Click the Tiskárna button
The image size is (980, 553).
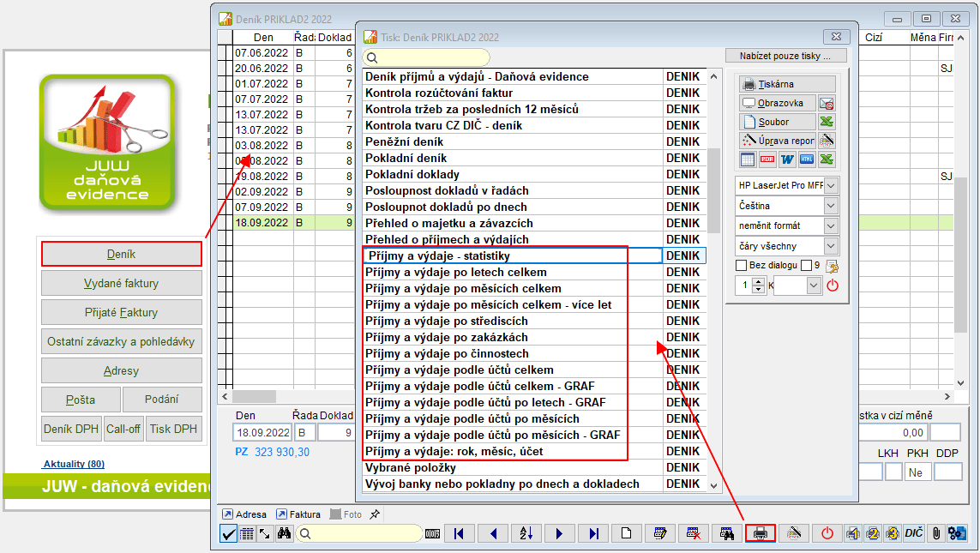click(787, 84)
